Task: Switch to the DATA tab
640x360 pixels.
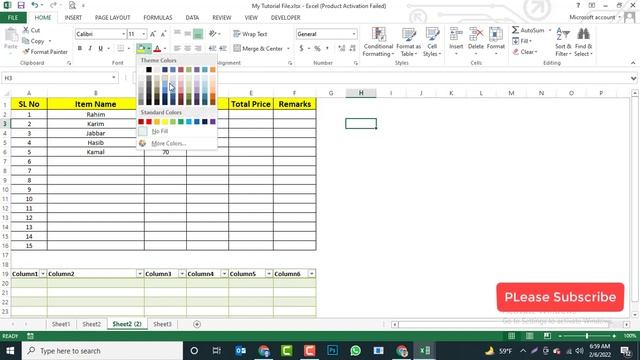Action: point(192,18)
